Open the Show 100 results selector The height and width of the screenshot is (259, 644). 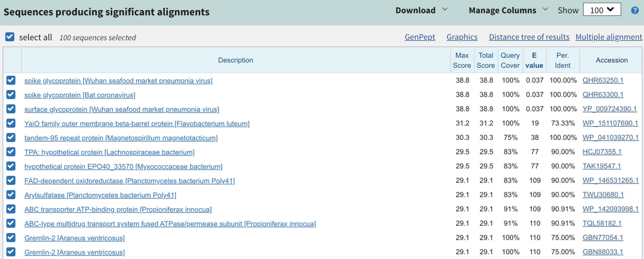[601, 10]
